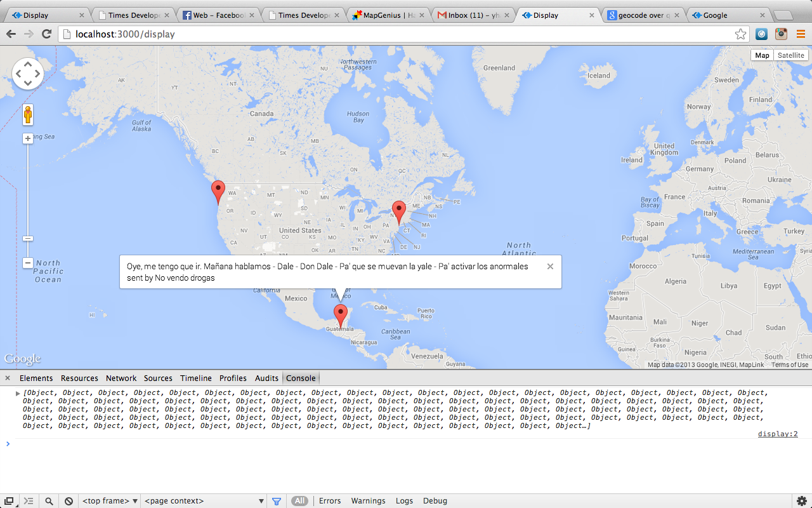Switch map to Satellite view
Image resolution: width=812 pixels, height=508 pixels.
coord(791,55)
